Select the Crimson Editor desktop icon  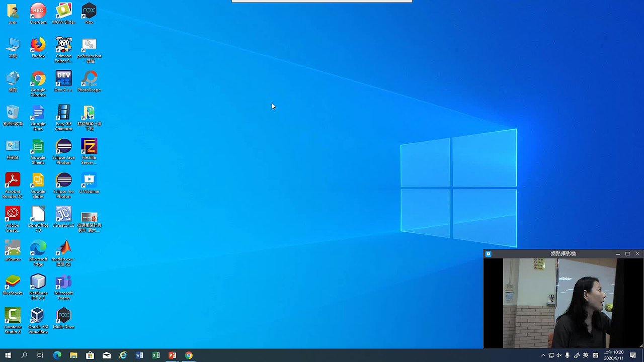coord(63,50)
